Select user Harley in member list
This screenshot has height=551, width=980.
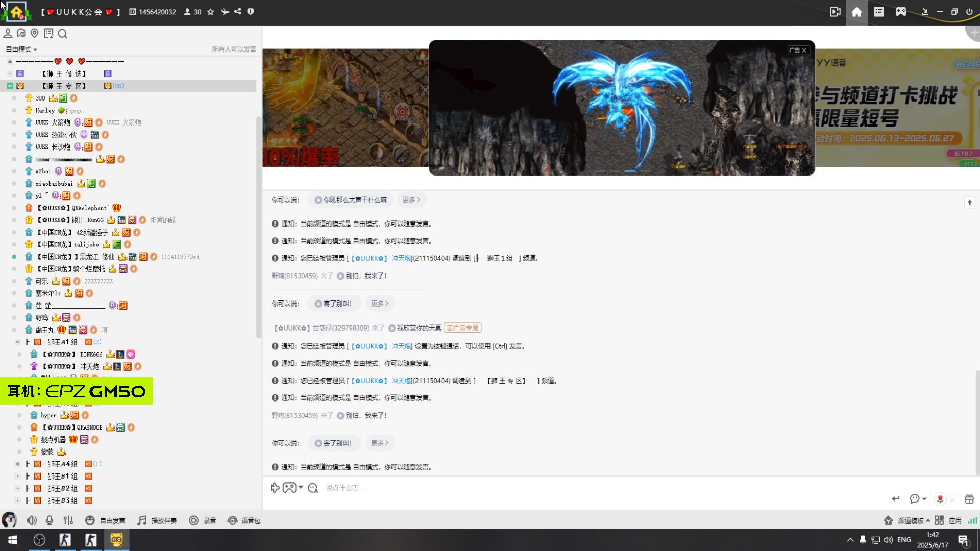click(45, 110)
